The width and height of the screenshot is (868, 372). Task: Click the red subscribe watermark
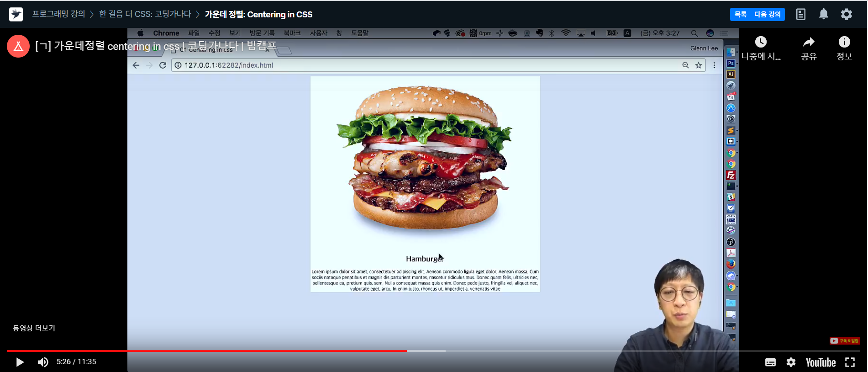pyautogui.click(x=845, y=341)
